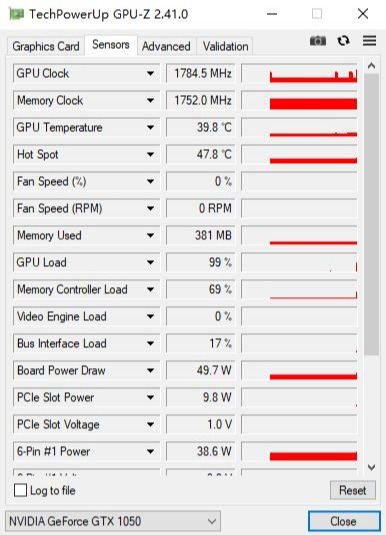Click the Close button
Viewport: 386px width, 535px height.
343,521
